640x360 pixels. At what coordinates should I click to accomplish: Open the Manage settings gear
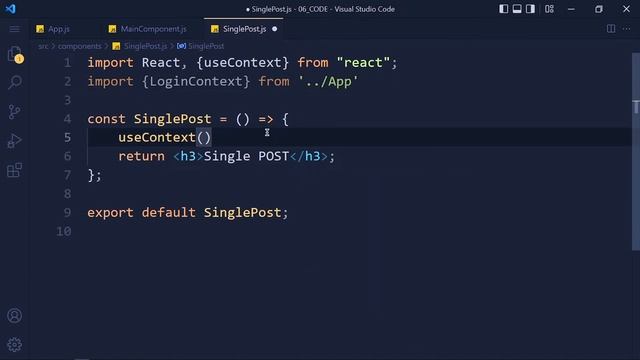[x=15, y=344]
